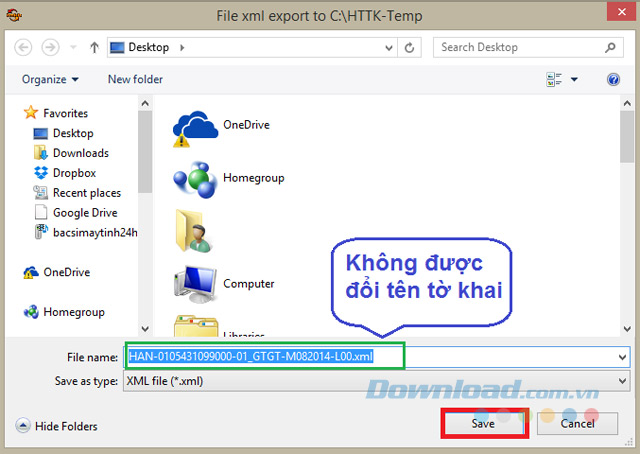Refresh the Desktop folder view
640x454 pixels.
[x=409, y=48]
